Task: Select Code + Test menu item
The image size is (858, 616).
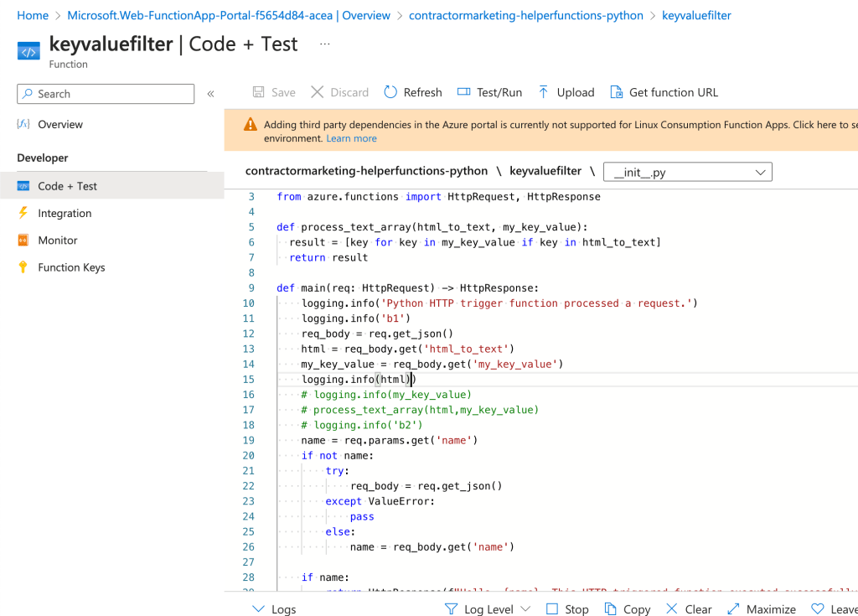Action: click(x=111, y=186)
